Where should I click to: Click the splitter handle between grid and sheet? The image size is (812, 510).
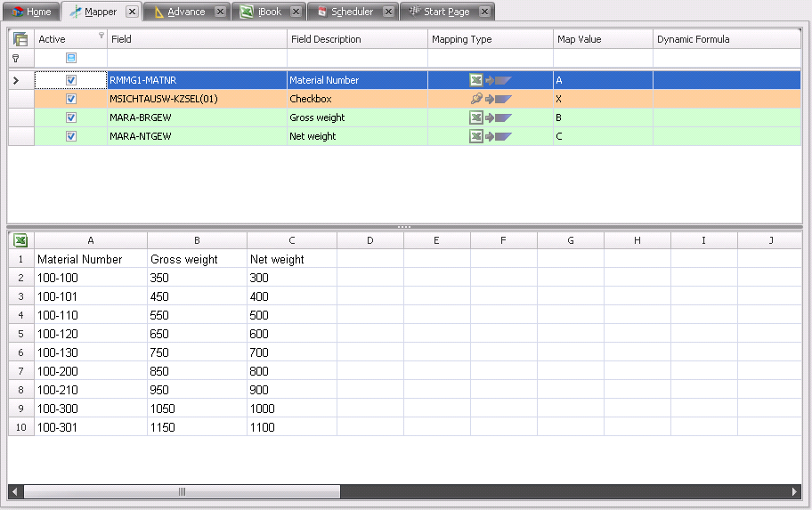coord(404,227)
